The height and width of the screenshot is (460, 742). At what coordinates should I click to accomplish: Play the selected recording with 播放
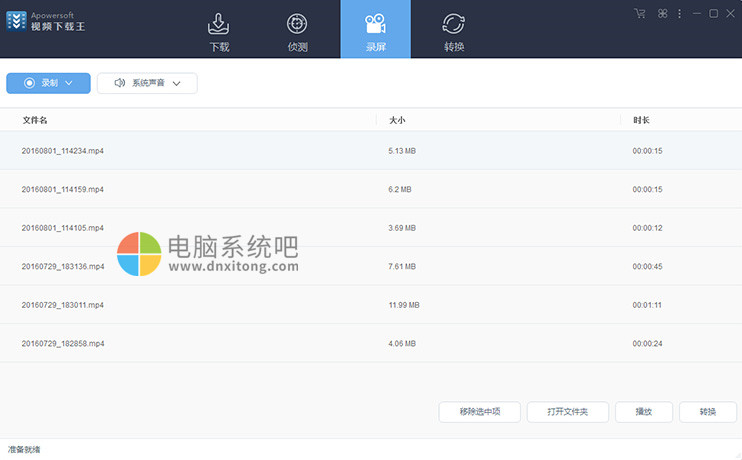click(x=644, y=412)
